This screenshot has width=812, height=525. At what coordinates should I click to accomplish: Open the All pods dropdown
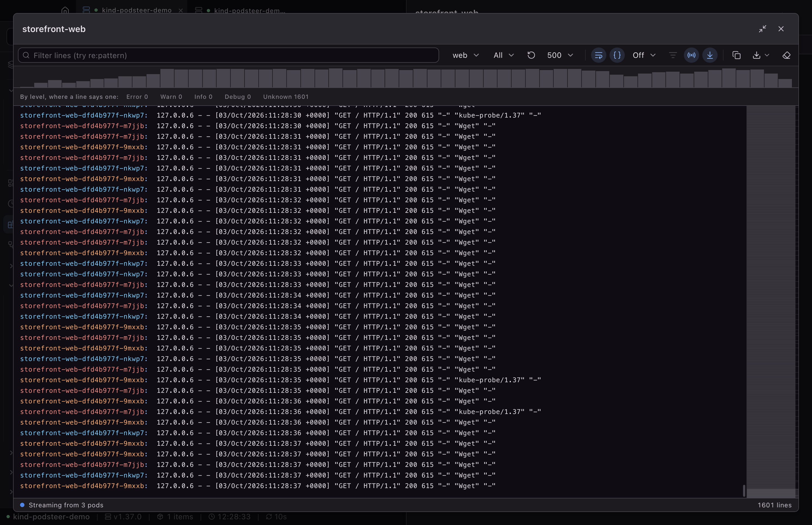coord(504,55)
